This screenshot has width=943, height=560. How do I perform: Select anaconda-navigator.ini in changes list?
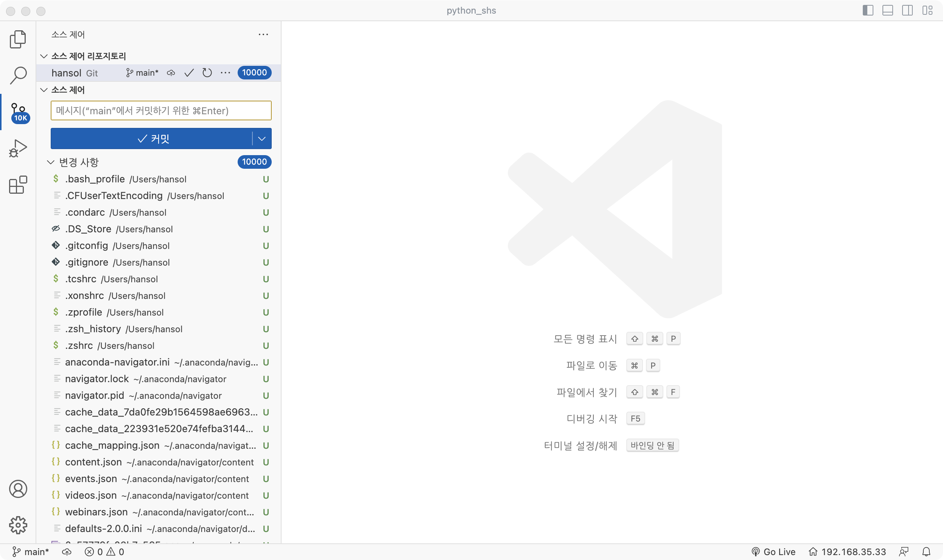point(159,362)
